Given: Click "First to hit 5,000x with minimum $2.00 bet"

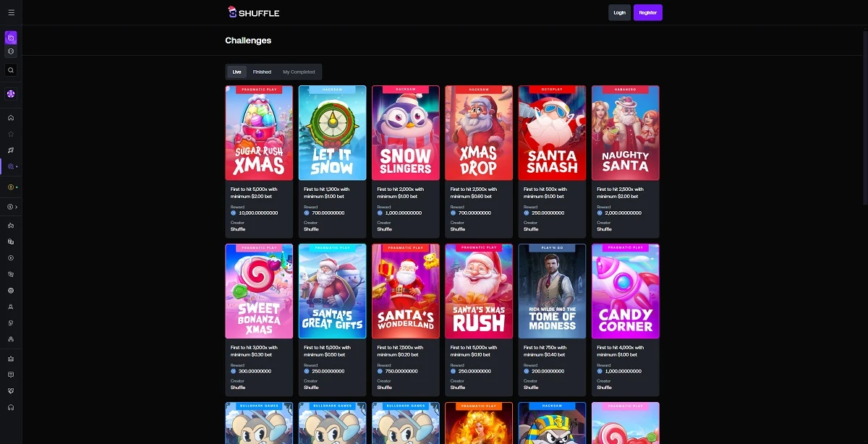Looking at the screenshot, I should click(x=254, y=192).
